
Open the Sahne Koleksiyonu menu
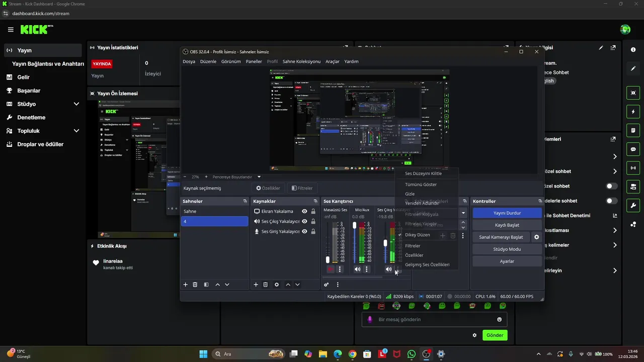coord(301,61)
